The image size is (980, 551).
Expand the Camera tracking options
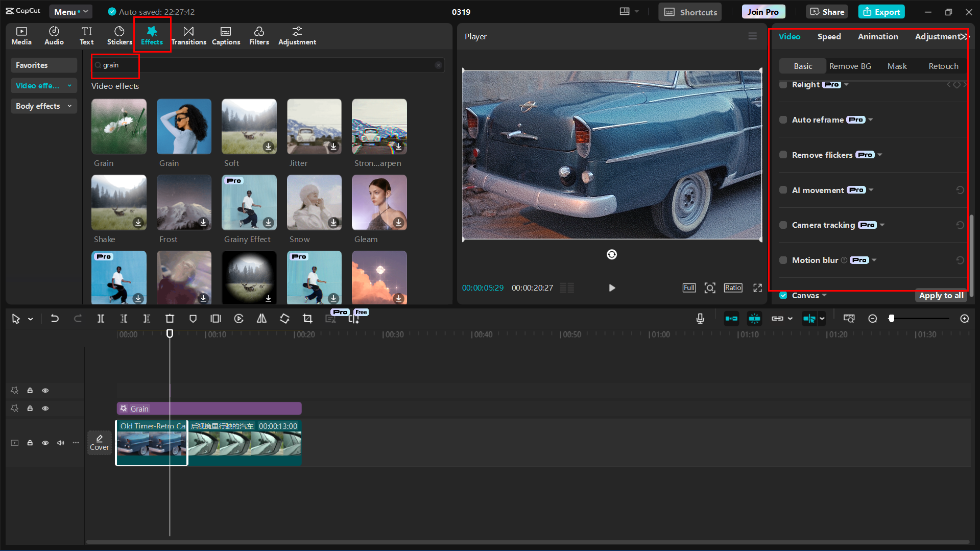coord(881,225)
